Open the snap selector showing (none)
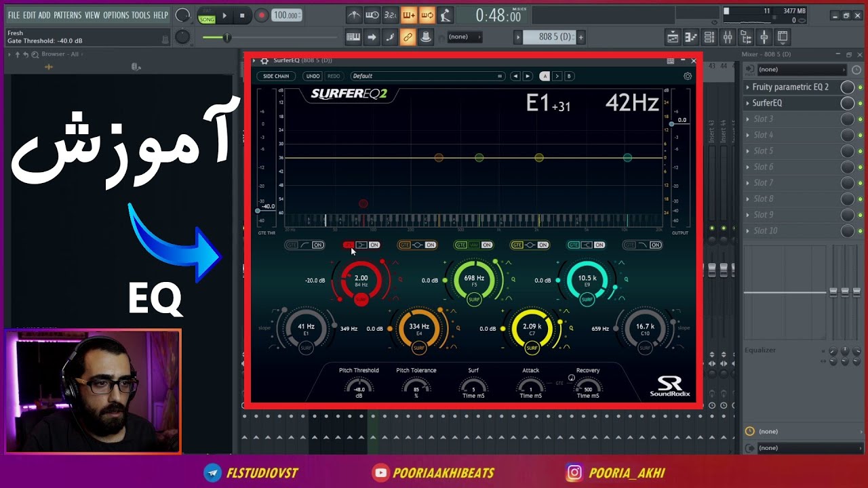Image resolution: width=868 pixels, height=488 pixels. pyautogui.click(x=465, y=37)
